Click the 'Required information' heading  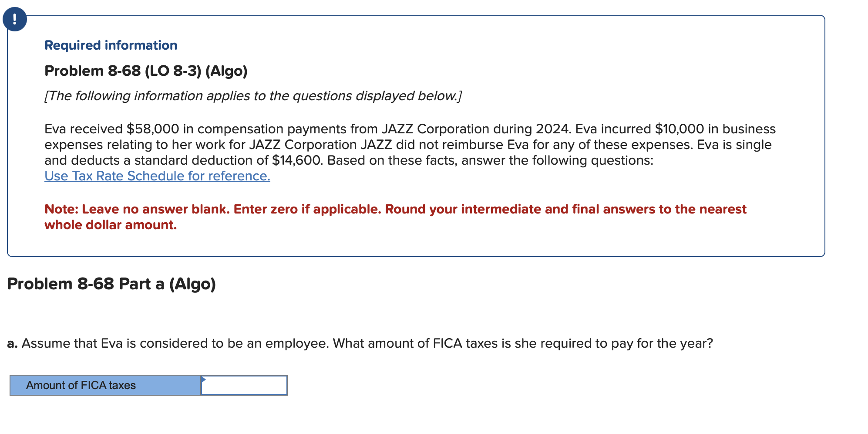coord(110,45)
